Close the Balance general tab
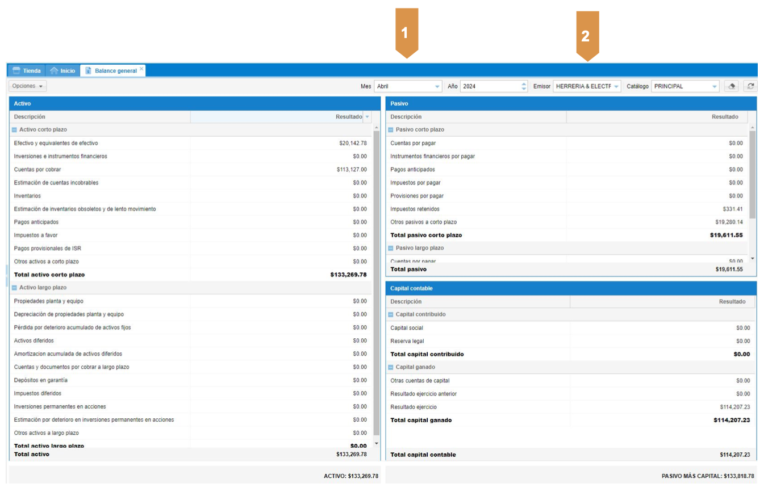Viewport: 768px width, 496px height. pos(142,70)
